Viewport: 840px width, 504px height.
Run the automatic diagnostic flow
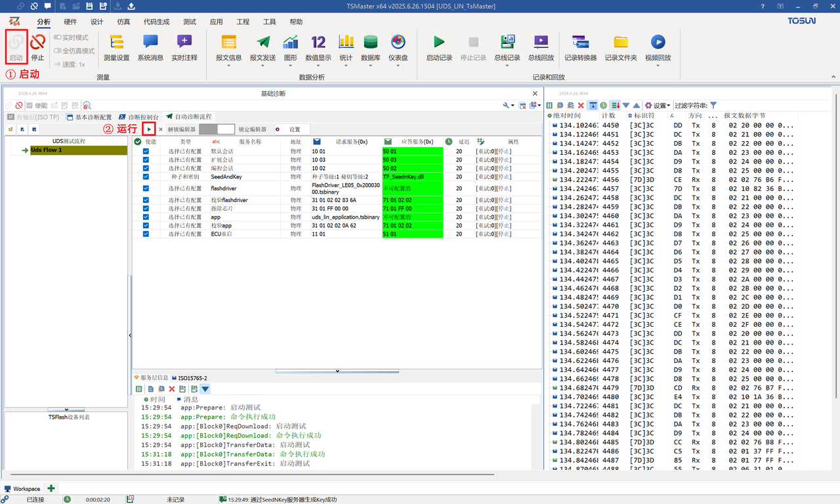coord(150,129)
